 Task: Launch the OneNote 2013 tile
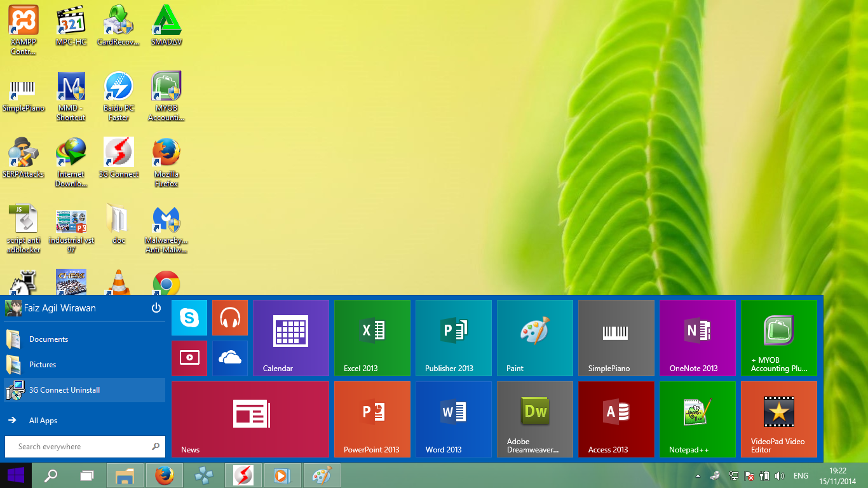(x=698, y=338)
